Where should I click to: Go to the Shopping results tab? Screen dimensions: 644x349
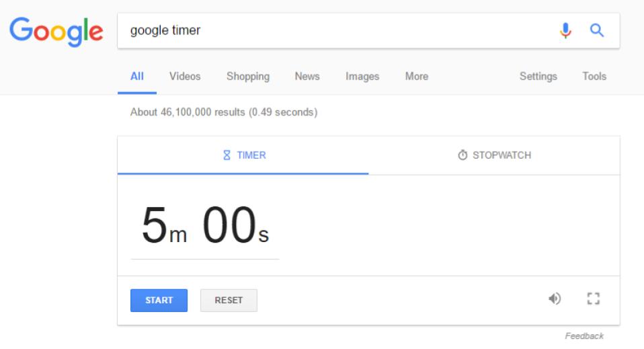[x=248, y=77]
